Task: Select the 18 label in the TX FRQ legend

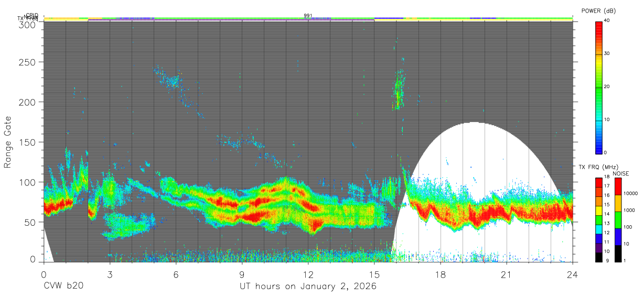Action: click(x=607, y=177)
